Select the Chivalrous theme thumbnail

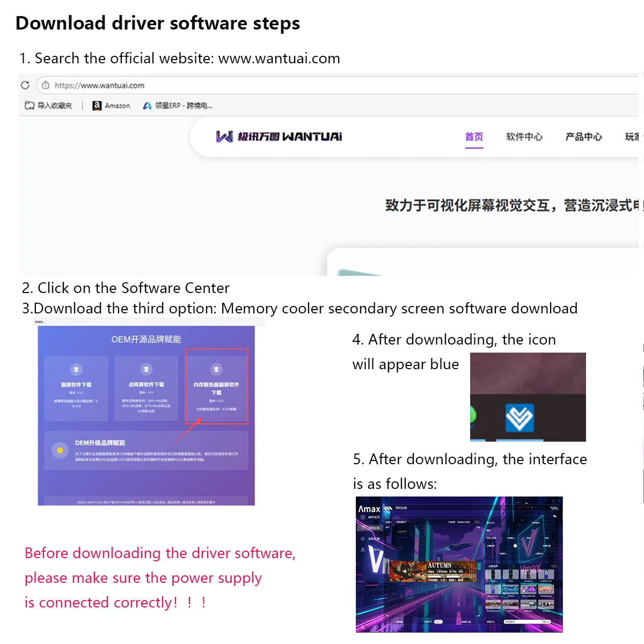[528, 574]
